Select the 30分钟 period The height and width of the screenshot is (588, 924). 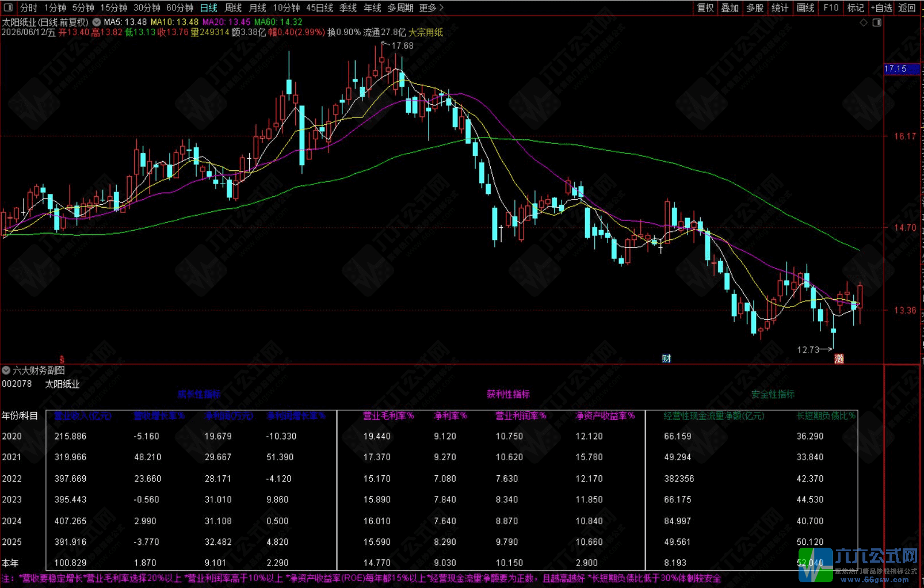147,7
